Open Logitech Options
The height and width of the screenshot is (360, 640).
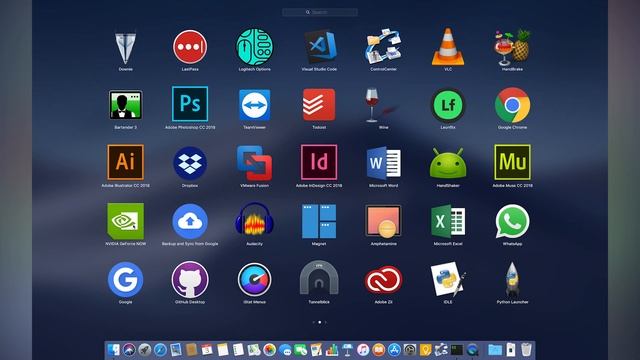254,47
